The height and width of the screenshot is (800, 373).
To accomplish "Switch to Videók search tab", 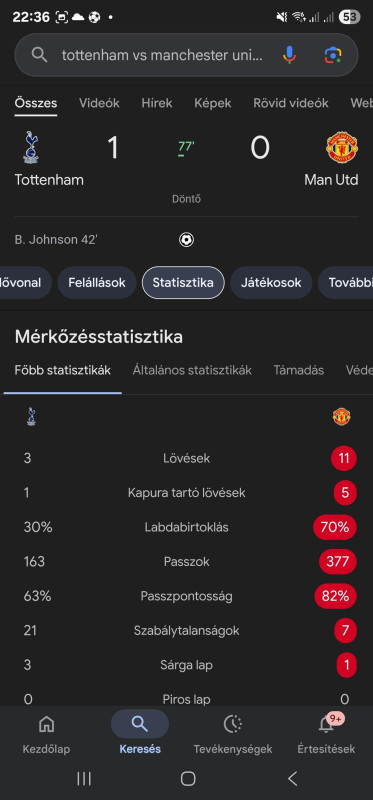I will click(x=99, y=103).
